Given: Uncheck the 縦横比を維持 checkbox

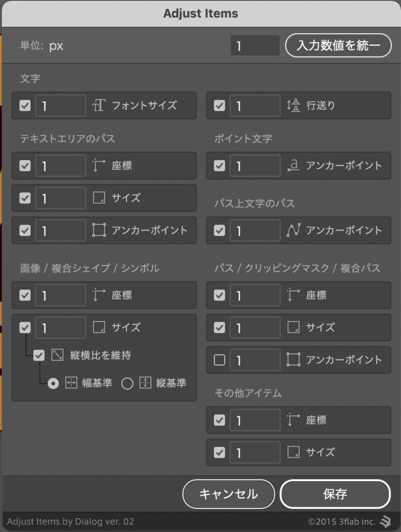Looking at the screenshot, I should pos(39,355).
